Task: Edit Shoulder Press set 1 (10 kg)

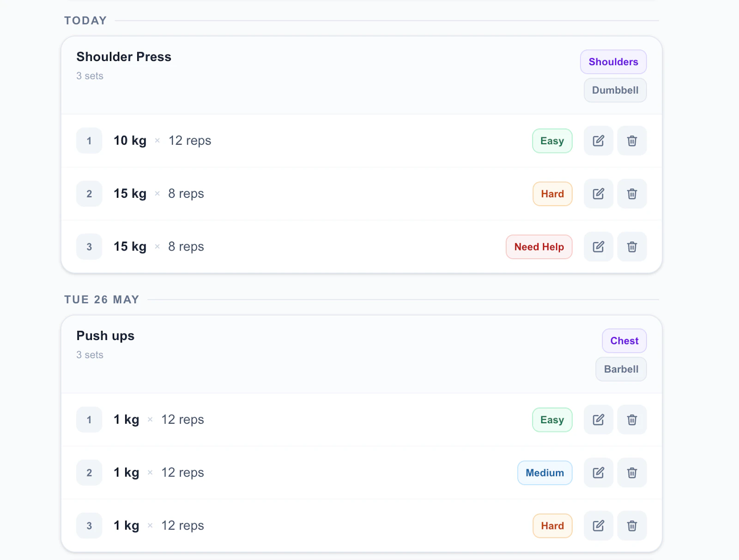Action: pyautogui.click(x=598, y=140)
